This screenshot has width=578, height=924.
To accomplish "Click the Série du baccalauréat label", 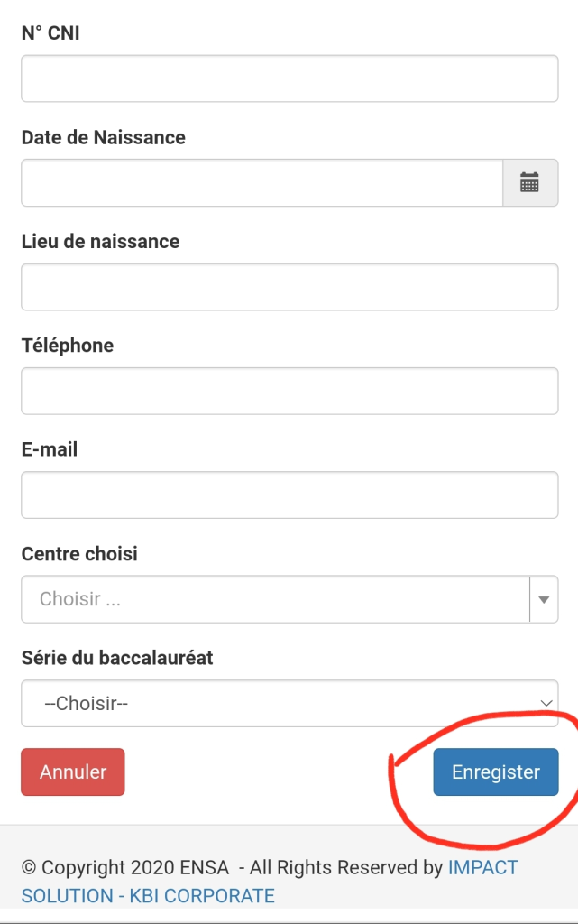I will 117,658.
